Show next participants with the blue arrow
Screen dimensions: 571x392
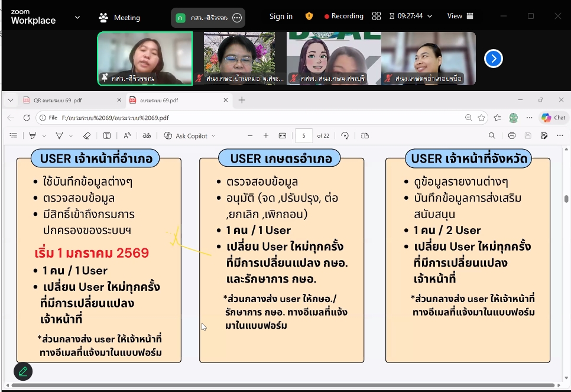(494, 59)
